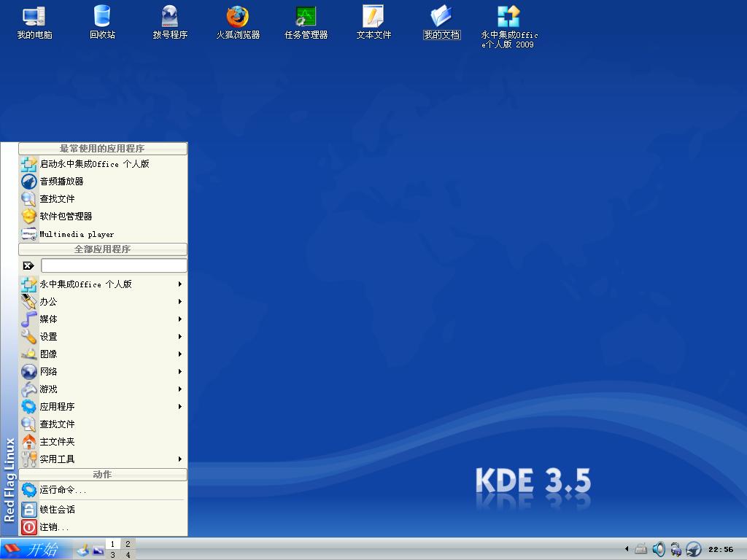The image size is (747, 560).
Task: Launch Multimedia player from the menu
Action: point(103,234)
